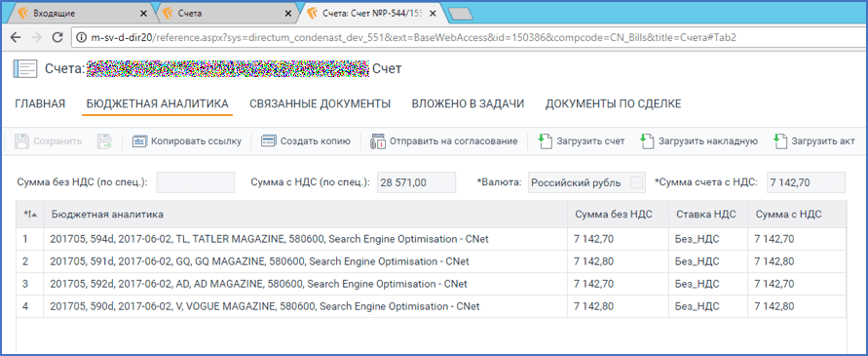
Task: Click Ставка НДС cell in the TATLER row
Action: coord(708,239)
